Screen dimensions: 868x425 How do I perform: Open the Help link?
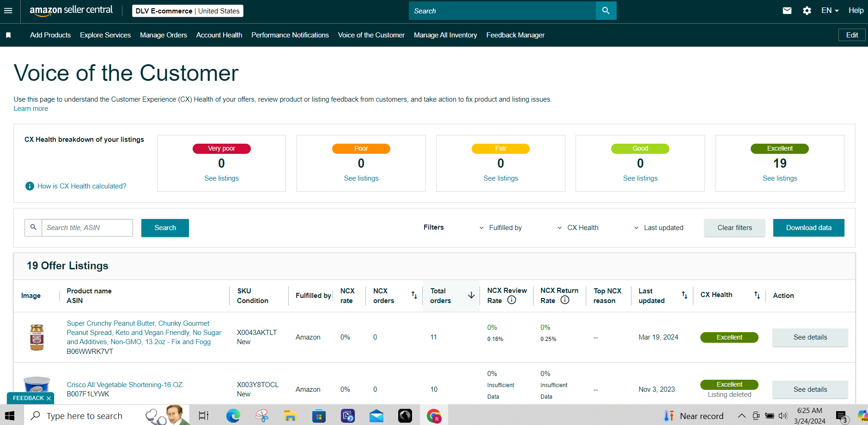coord(856,11)
